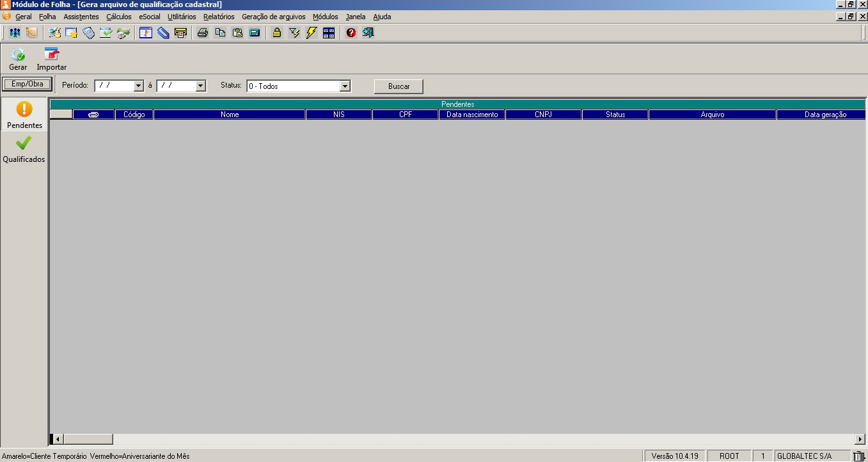
Task: Click the Status column header
Action: pos(615,115)
